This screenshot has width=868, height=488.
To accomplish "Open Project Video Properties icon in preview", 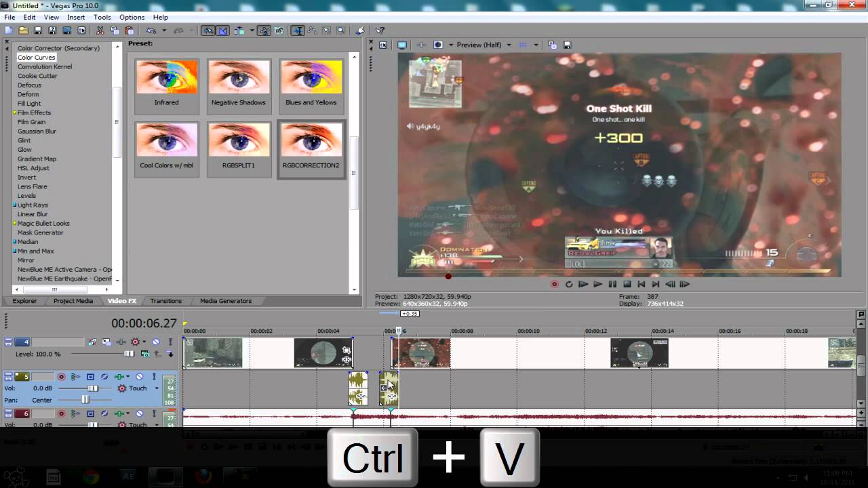I will click(383, 45).
